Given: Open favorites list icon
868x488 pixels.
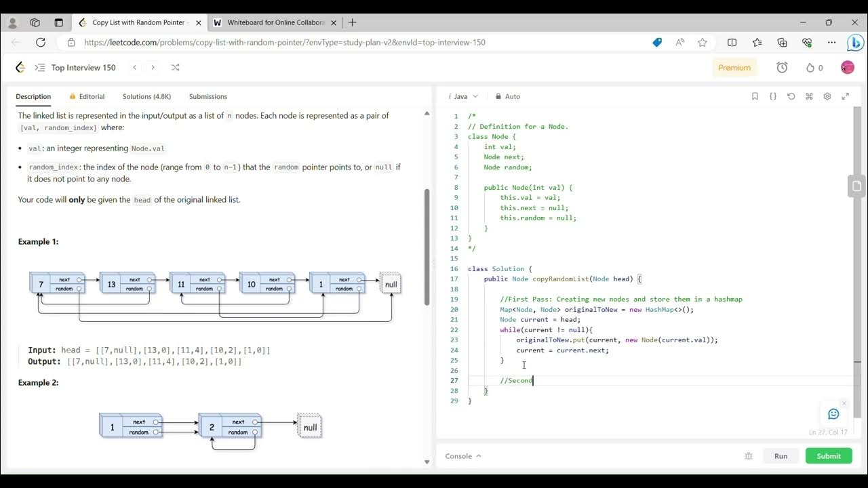Looking at the screenshot, I should pyautogui.click(x=757, y=42).
